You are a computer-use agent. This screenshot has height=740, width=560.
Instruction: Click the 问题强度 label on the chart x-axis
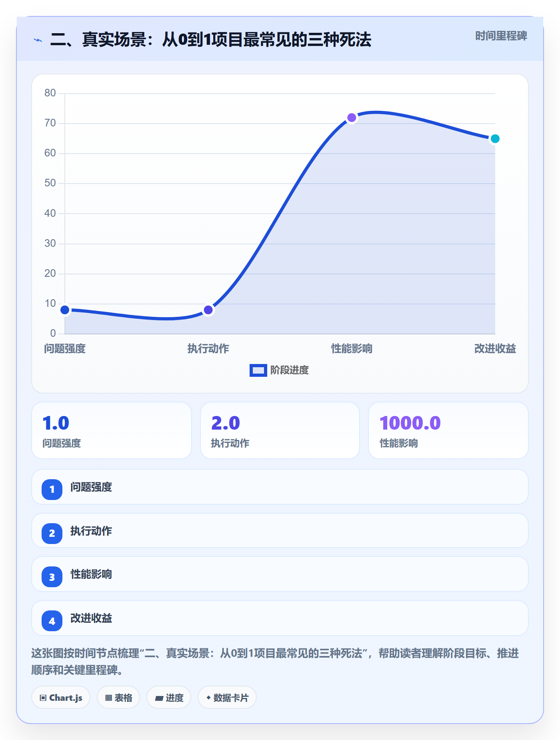[x=65, y=349]
